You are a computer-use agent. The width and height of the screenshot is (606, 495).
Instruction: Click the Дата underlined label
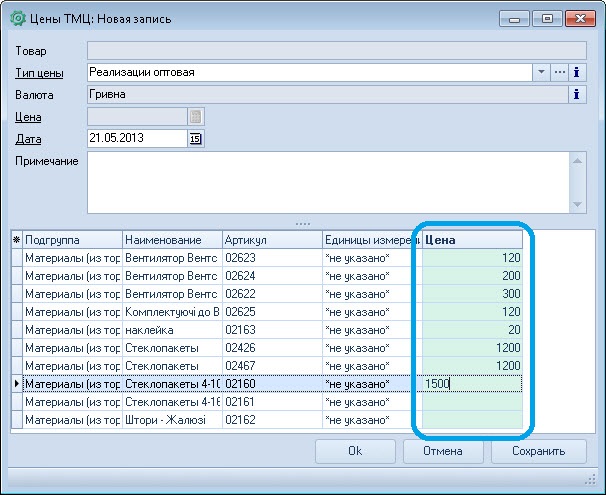click(28, 139)
